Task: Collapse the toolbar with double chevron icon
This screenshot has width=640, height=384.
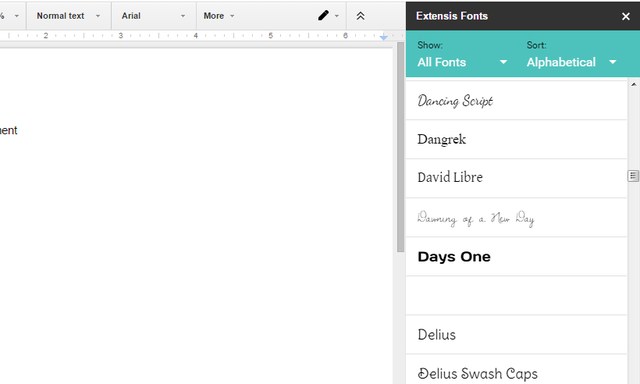Action: point(360,16)
